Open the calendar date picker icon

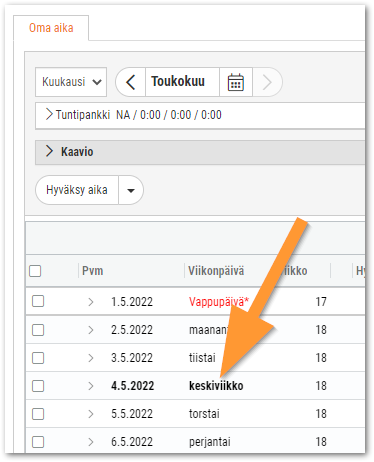click(236, 82)
